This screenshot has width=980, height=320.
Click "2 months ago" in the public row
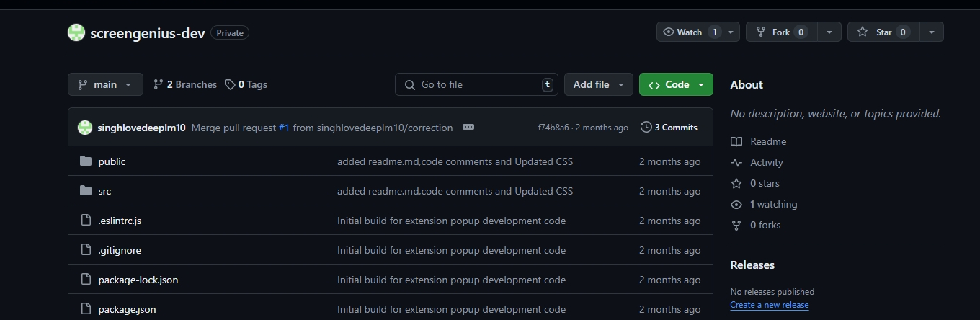669,161
